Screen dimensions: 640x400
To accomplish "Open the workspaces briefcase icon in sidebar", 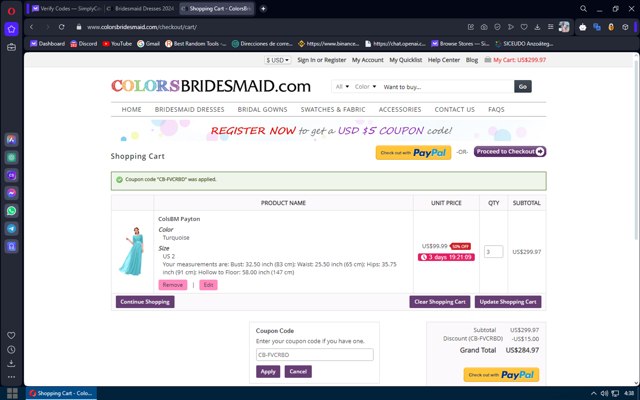I will pyautogui.click(x=11, y=47).
